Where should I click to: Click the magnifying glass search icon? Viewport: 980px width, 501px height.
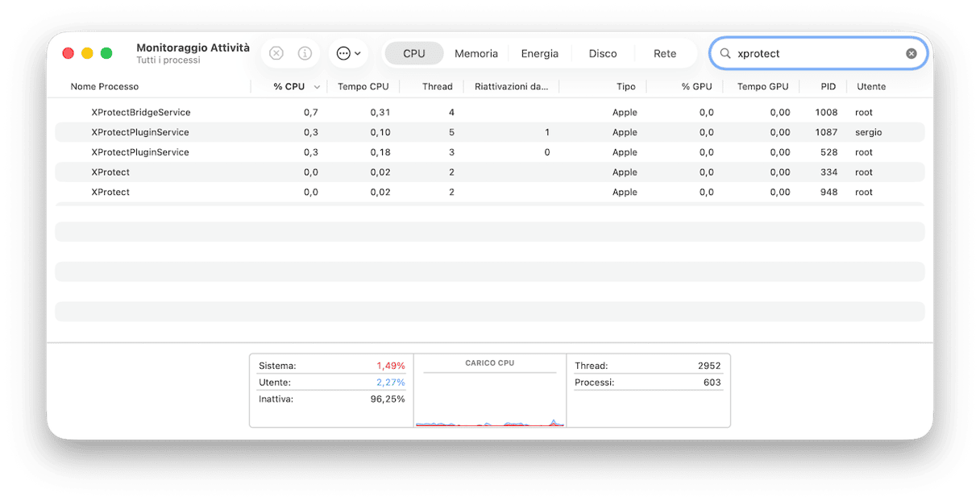tap(725, 53)
